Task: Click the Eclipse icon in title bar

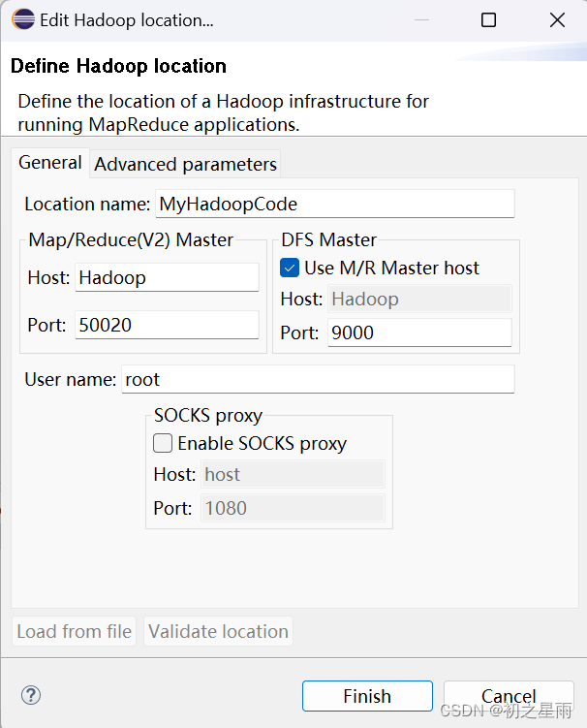Action: (x=21, y=19)
